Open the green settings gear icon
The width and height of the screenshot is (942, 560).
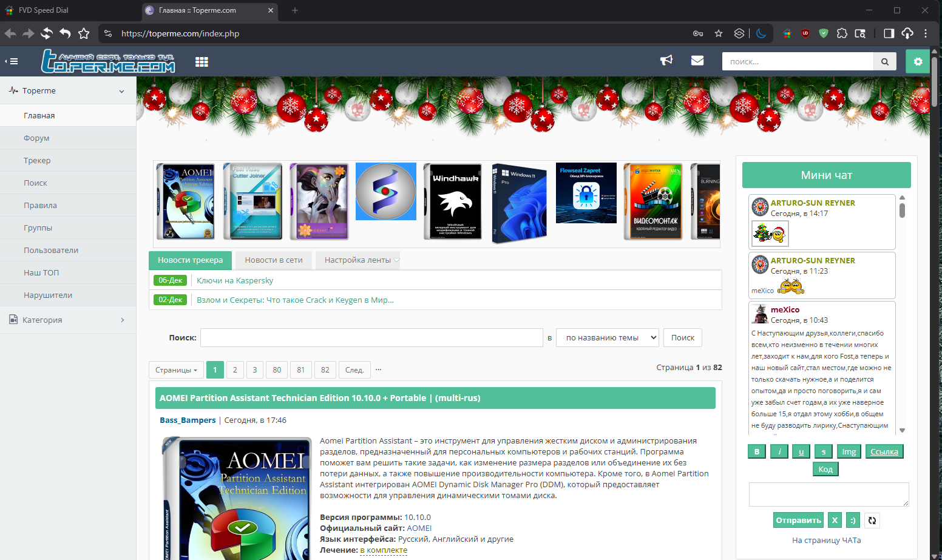tap(918, 61)
